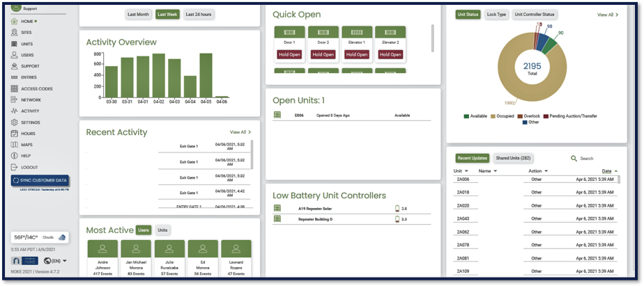Open Help icon in sidebar
The height and width of the screenshot is (286, 644).
tap(15, 156)
